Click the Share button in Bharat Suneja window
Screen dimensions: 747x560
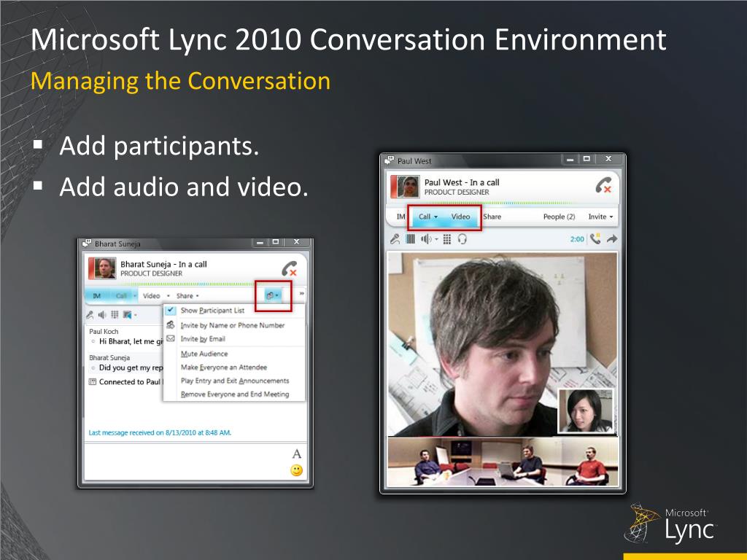pos(185,296)
